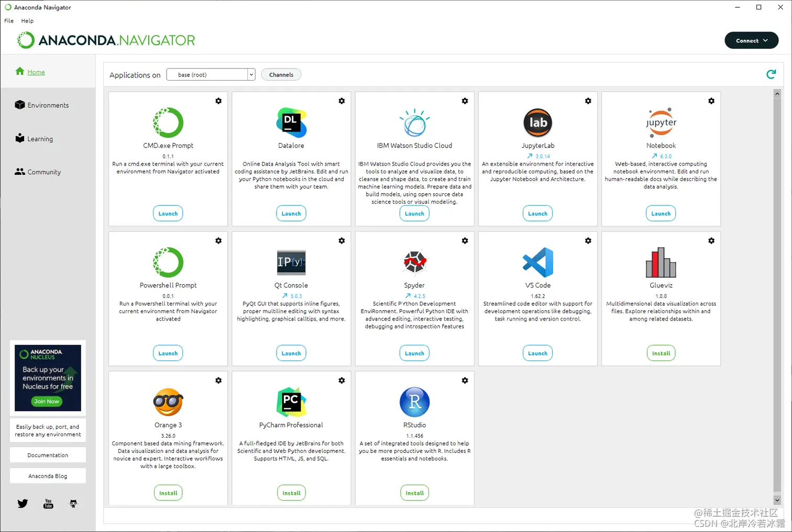Click the Glueviz bar chart icon

coord(661,262)
